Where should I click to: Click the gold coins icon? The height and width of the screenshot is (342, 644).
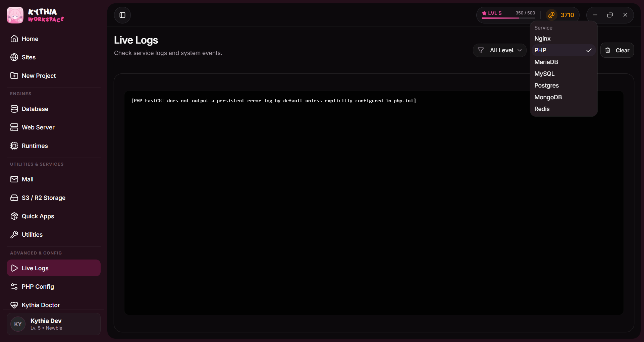[551, 15]
